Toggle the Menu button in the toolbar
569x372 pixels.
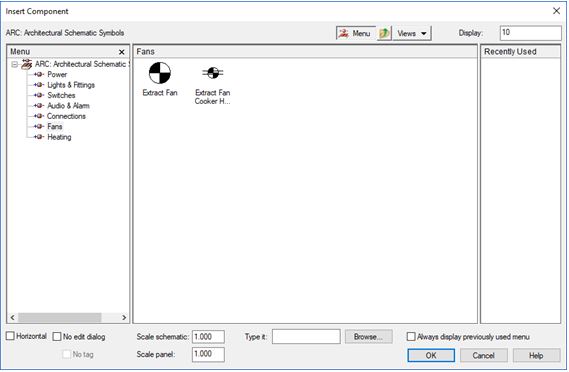tap(355, 33)
